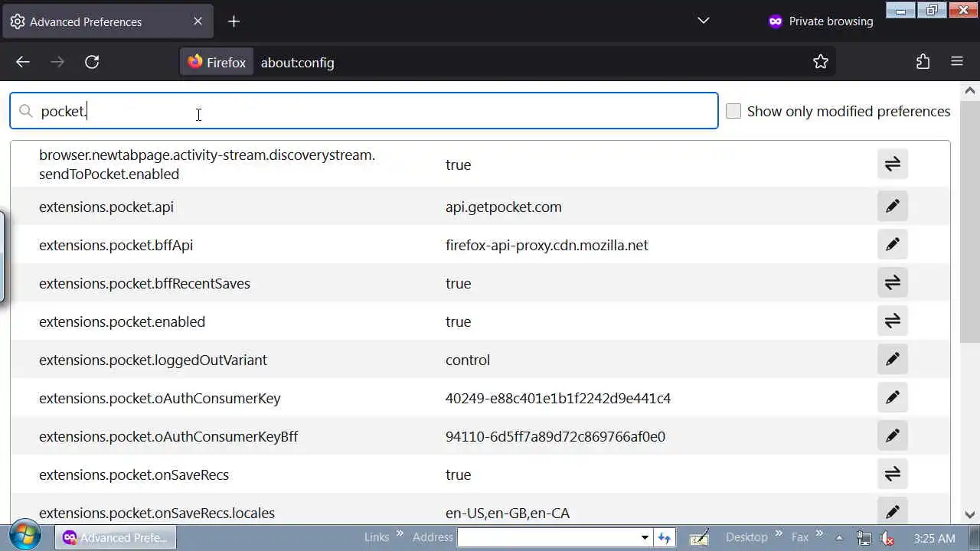Open the Extensions puzzle-piece menu
The width and height of the screenshot is (980, 551).
click(923, 62)
